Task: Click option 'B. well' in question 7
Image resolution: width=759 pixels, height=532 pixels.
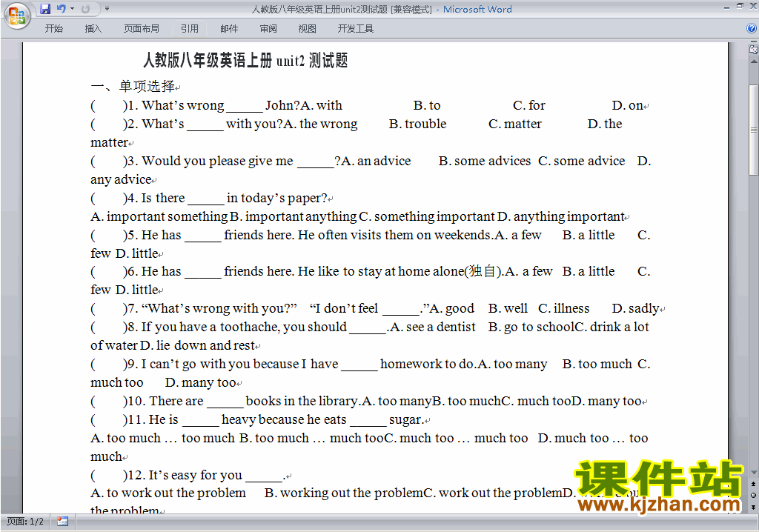Action: 508,308
